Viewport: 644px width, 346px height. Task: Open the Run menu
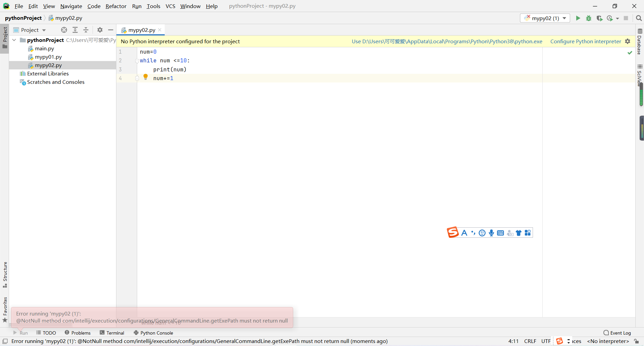(x=137, y=6)
